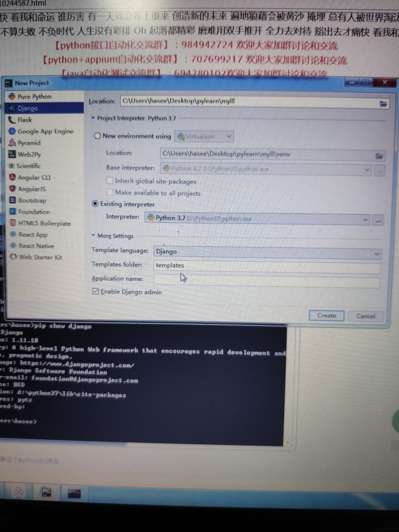Browse for venv location folder icon
The width and height of the screenshot is (399, 532).
coord(379,156)
